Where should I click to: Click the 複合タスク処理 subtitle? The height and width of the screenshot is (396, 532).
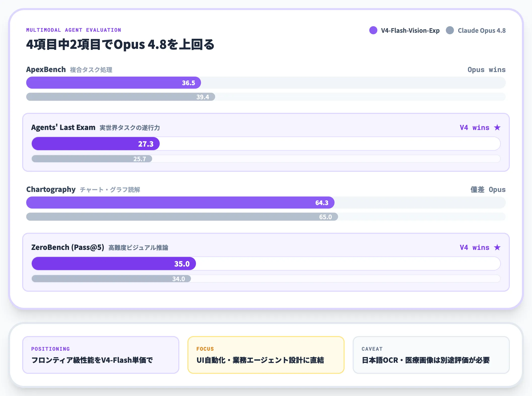[91, 70]
